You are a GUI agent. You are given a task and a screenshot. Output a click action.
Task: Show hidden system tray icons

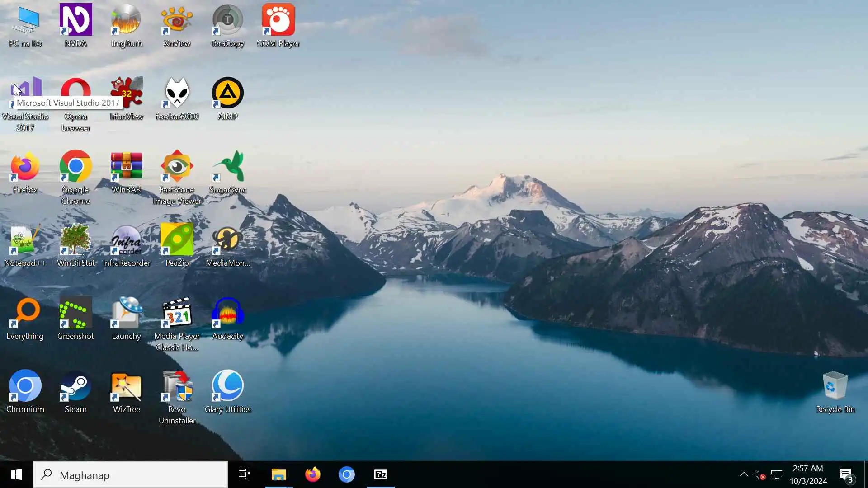744,474
